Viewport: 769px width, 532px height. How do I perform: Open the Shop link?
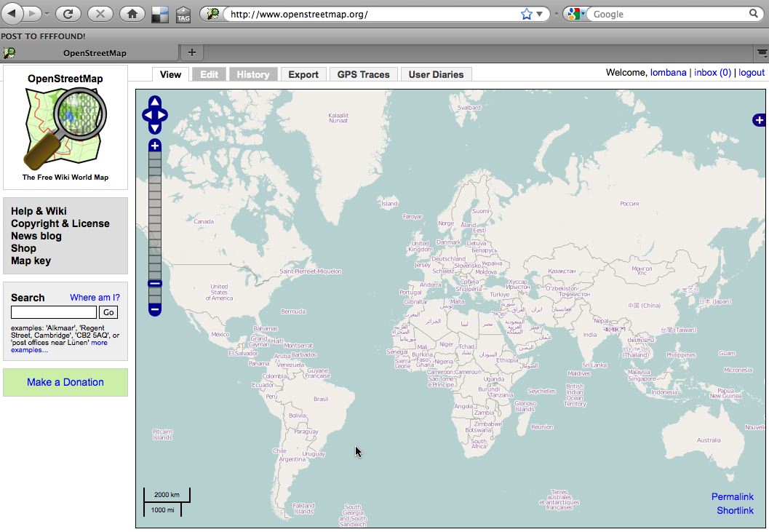pyautogui.click(x=23, y=248)
